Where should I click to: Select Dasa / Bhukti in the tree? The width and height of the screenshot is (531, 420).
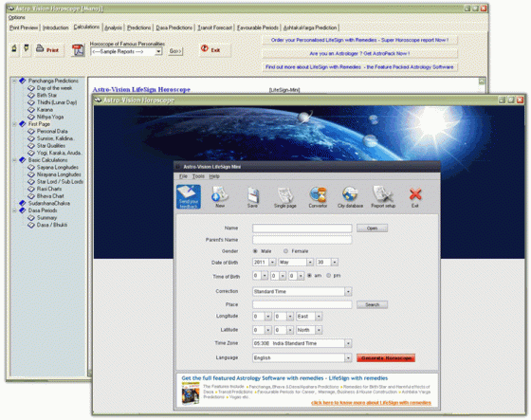click(x=52, y=225)
